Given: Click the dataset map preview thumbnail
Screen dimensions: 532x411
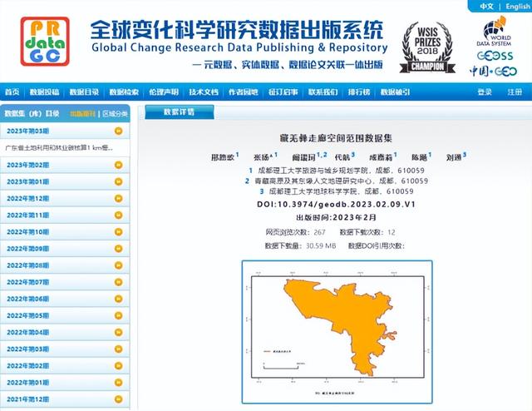Looking at the screenshot, I should pos(337,332).
